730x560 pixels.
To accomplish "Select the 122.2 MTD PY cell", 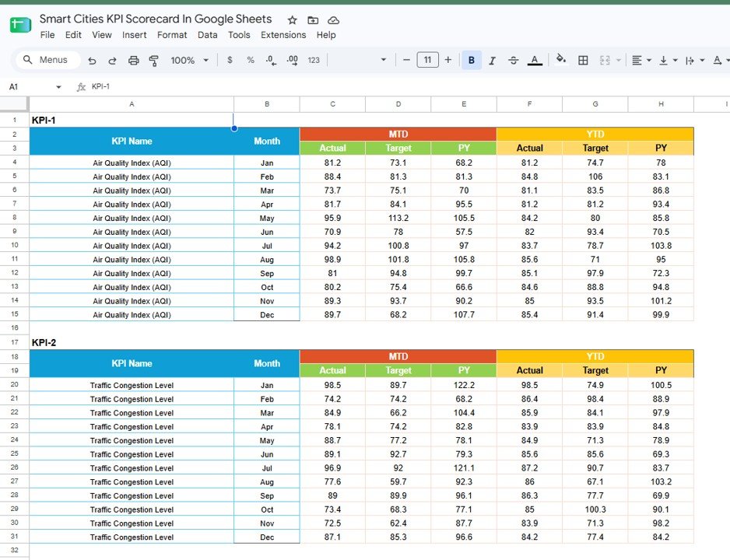I will tap(464, 385).
